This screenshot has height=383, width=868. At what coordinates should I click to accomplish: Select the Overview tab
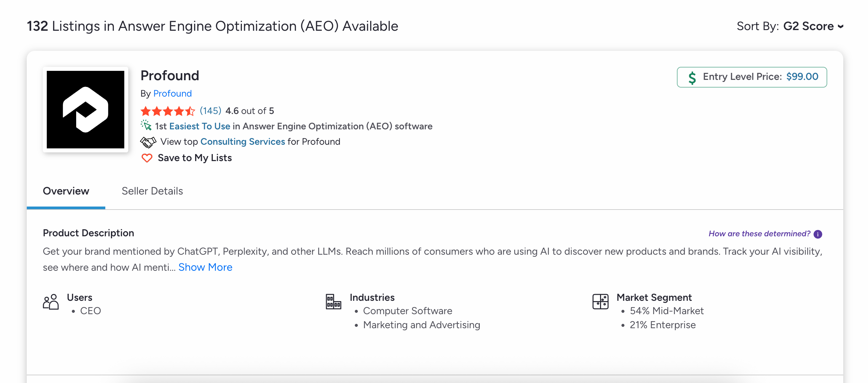(66, 191)
